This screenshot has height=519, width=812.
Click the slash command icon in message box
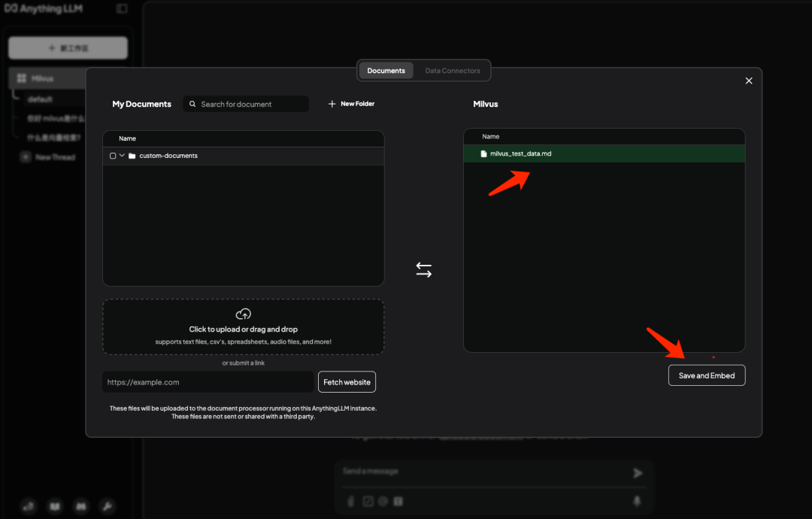368,502
